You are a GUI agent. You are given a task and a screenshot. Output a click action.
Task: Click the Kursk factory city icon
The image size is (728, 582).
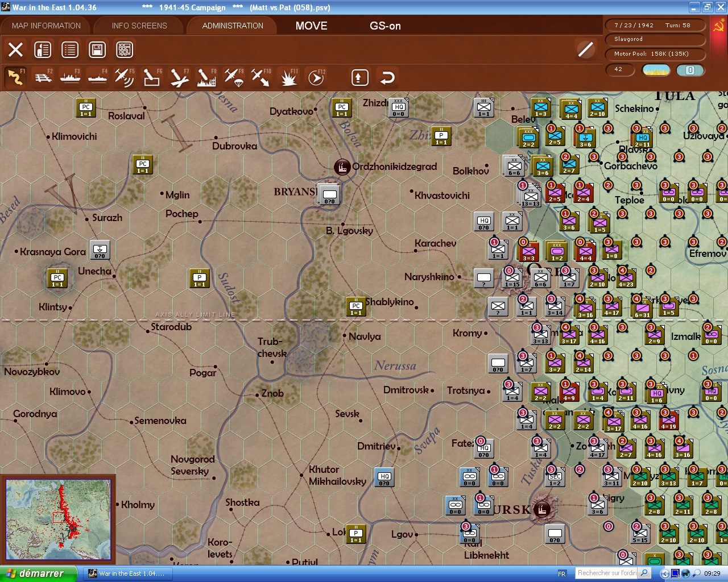(x=542, y=509)
